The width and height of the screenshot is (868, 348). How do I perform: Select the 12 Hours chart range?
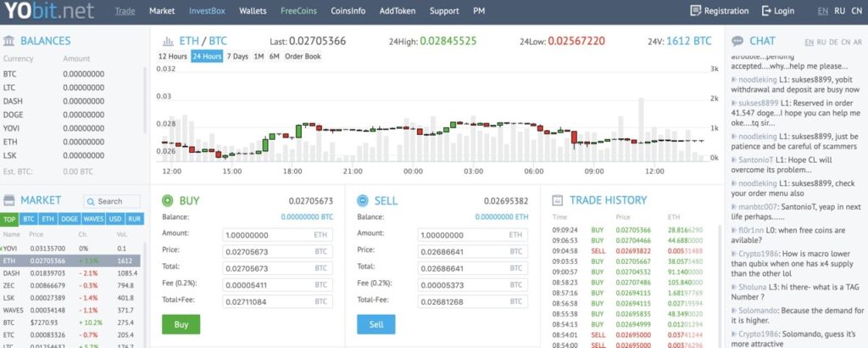tap(173, 56)
